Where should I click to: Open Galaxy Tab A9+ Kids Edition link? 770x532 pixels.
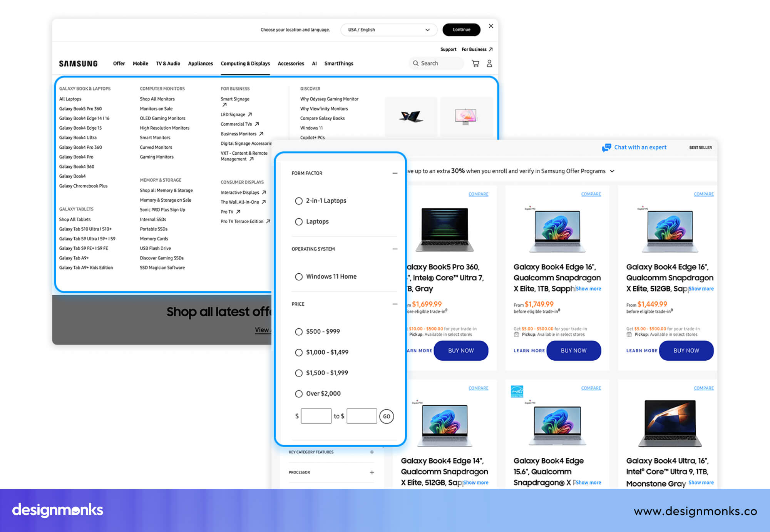tap(86, 268)
